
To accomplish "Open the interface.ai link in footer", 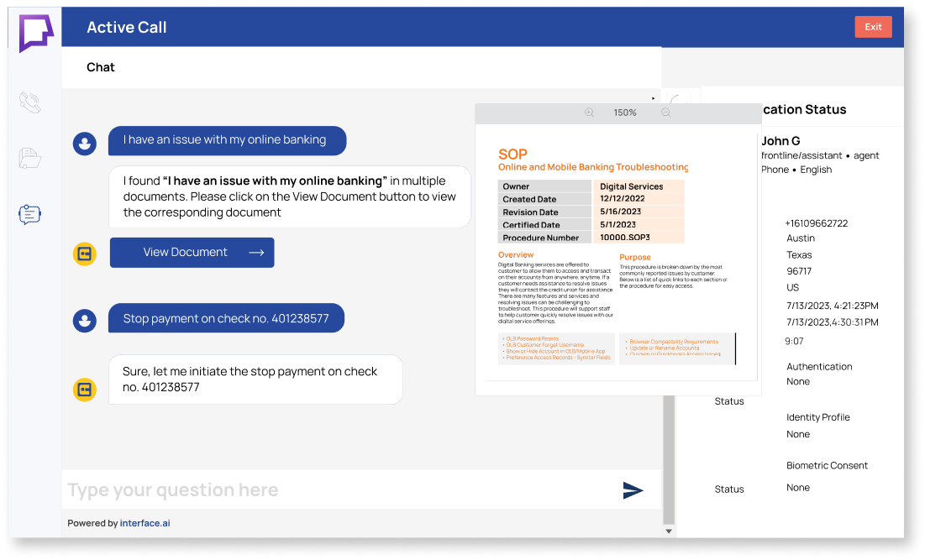I will point(145,523).
